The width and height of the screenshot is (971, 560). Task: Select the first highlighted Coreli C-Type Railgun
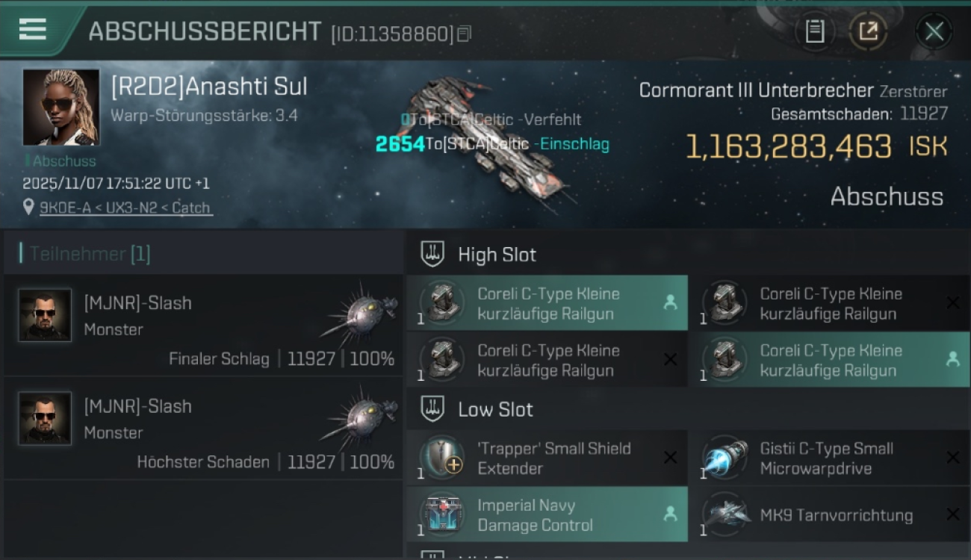coord(547,303)
